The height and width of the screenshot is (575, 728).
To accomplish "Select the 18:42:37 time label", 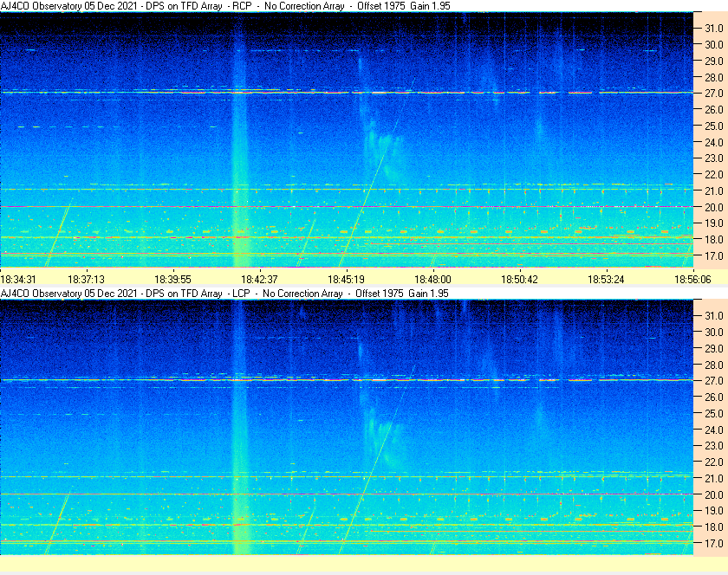I will pyautogui.click(x=259, y=280).
